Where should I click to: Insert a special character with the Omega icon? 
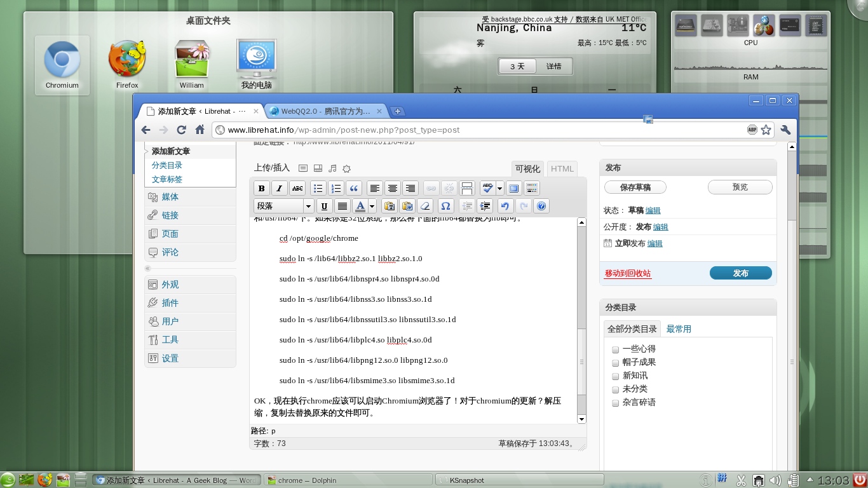[446, 205]
